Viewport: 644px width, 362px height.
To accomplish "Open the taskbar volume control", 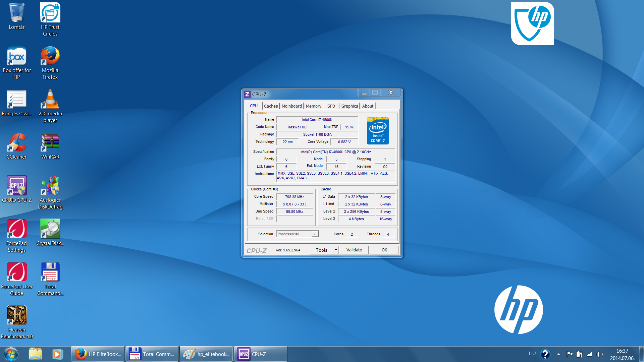I will click(x=600, y=354).
